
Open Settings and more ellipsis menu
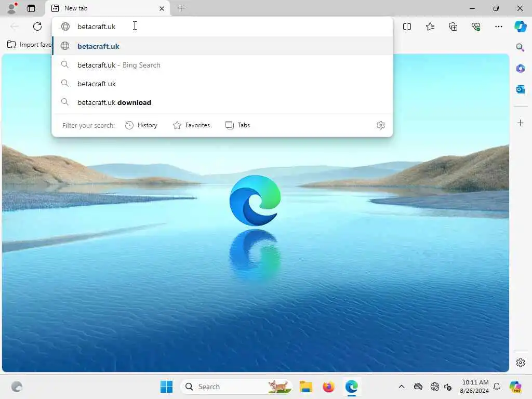pos(498,26)
